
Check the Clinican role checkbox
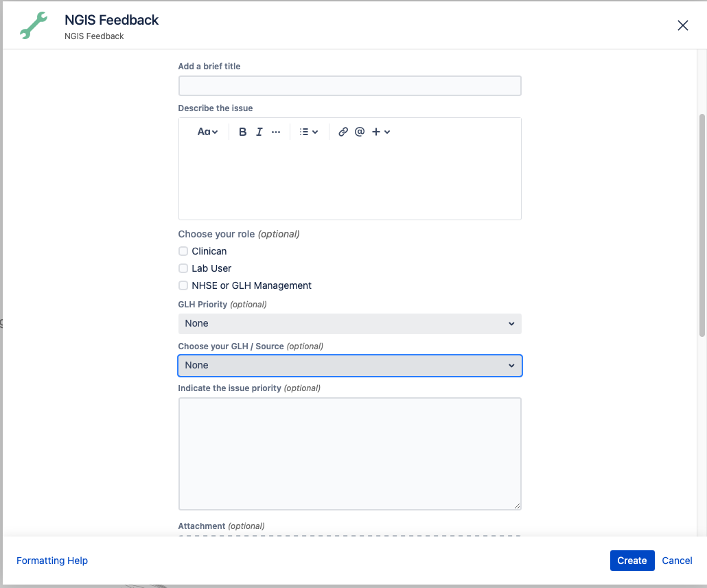point(183,251)
